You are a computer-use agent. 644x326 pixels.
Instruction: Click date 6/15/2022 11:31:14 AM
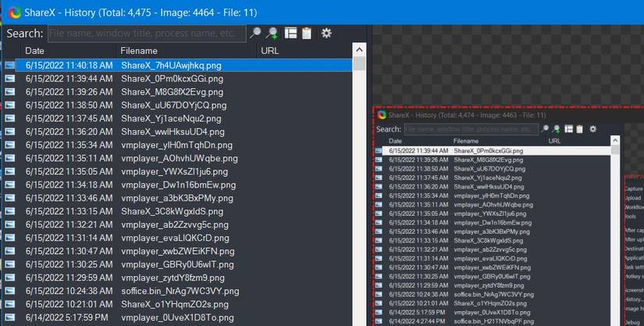click(x=69, y=238)
